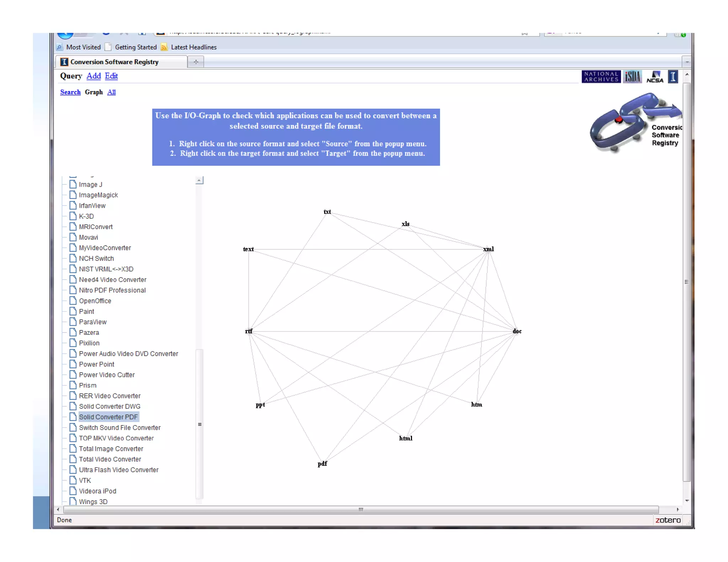Open the Getting Started bookmark
The image size is (728, 562).
[x=135, y=47]
